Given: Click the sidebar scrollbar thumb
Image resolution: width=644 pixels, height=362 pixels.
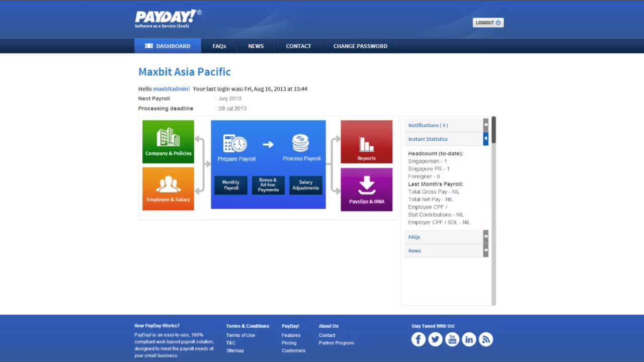Looking at the screenshot, I should (494, 130).
